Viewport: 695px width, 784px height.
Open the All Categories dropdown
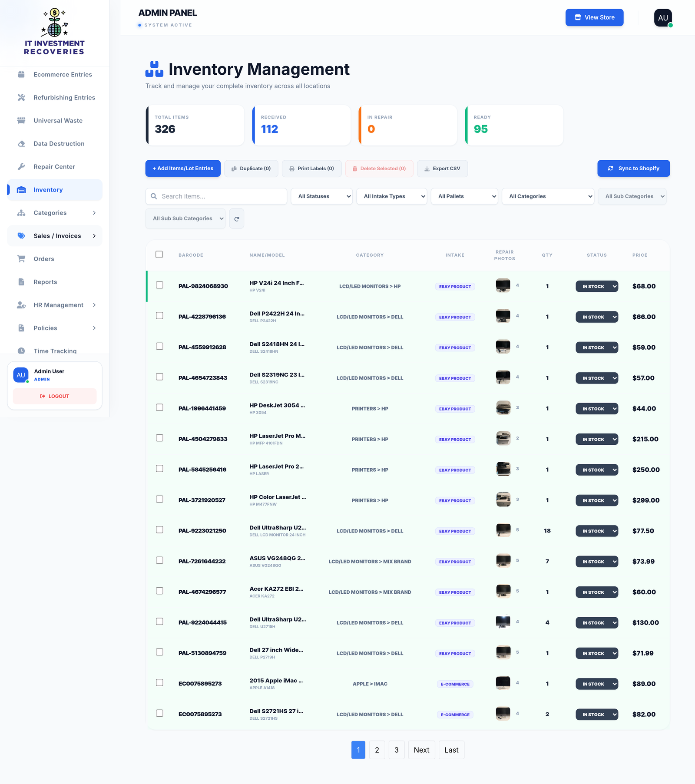[x=548, y=196]
